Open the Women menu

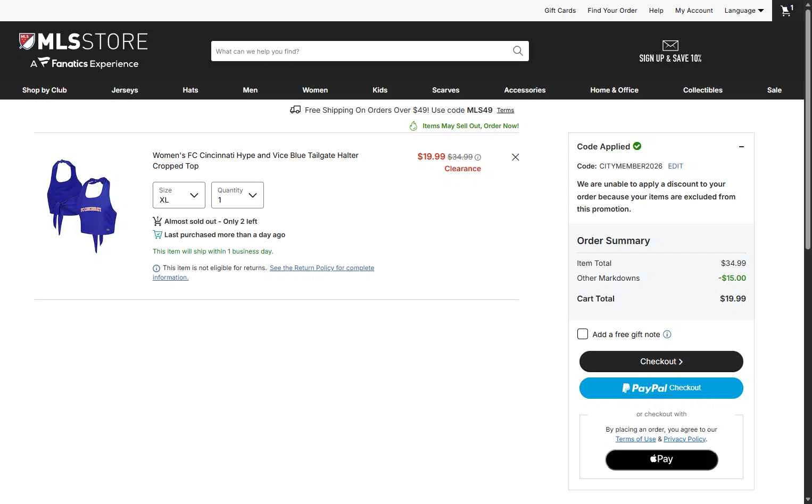[x=315, y=90]
